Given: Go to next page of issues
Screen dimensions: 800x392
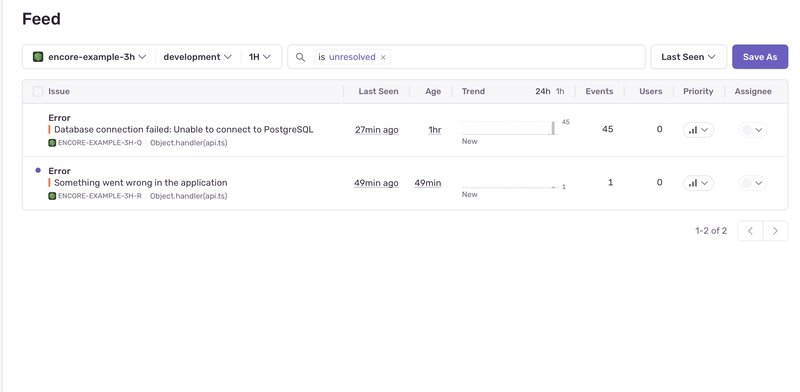Looking at the screenshot, I should (776, 231).
